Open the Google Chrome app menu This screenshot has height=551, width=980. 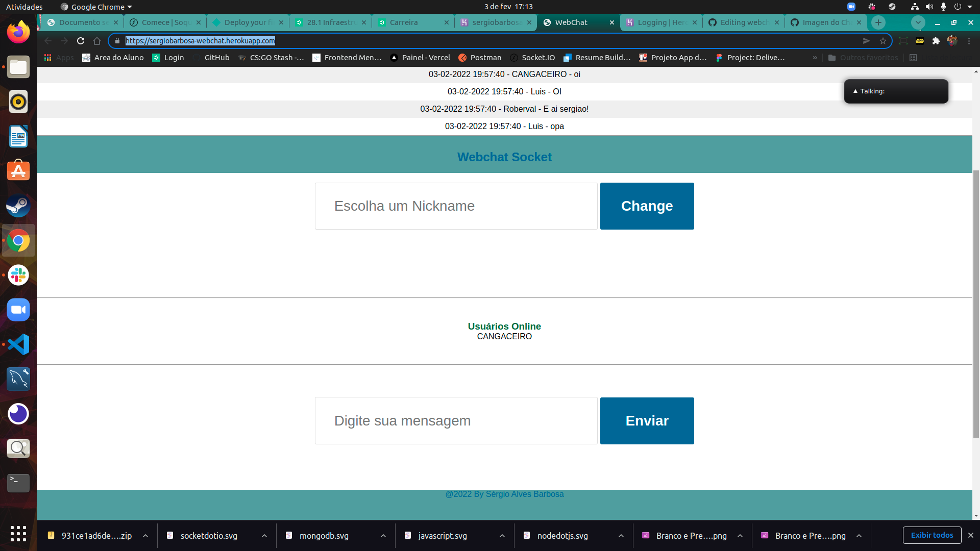[x=96, y=7]
